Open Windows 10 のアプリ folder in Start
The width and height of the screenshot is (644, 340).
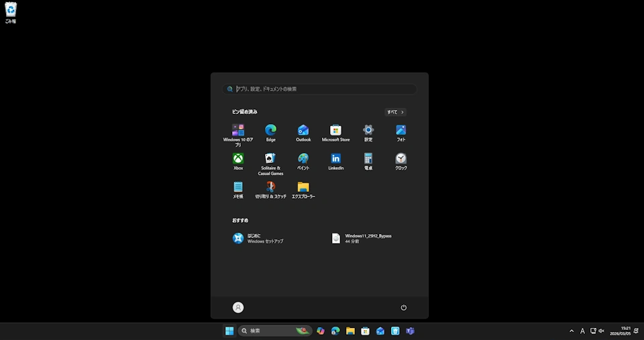tap(237, 135)
